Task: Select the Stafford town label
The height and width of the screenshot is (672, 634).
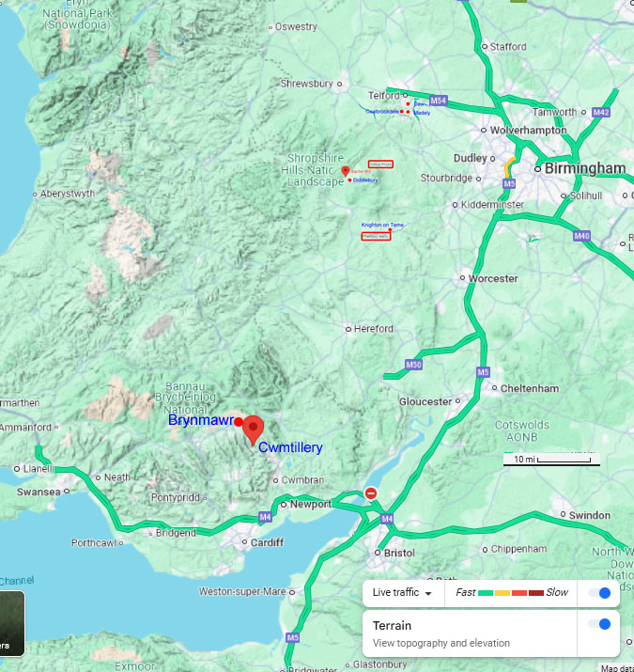Action: (508, 47)
